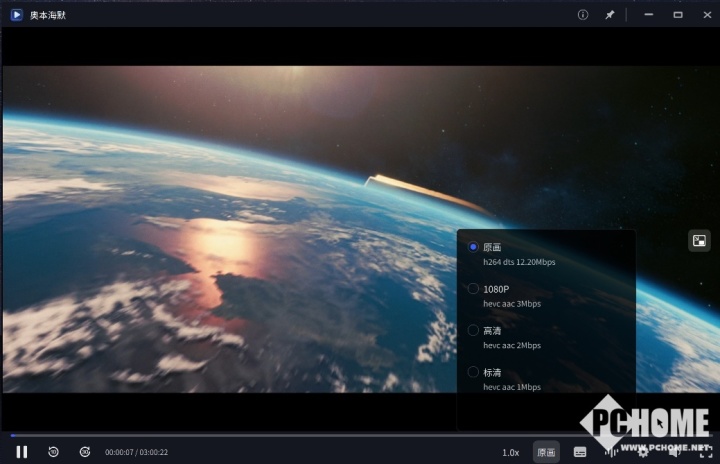720x464 pixels.
Task: Maximize the player window
Action: 677,15
